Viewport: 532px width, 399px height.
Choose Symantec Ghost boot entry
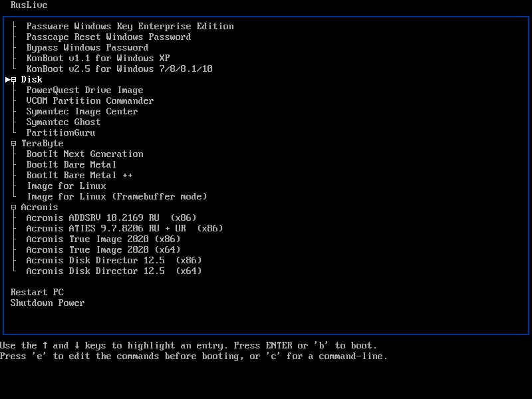click(63, 122)
